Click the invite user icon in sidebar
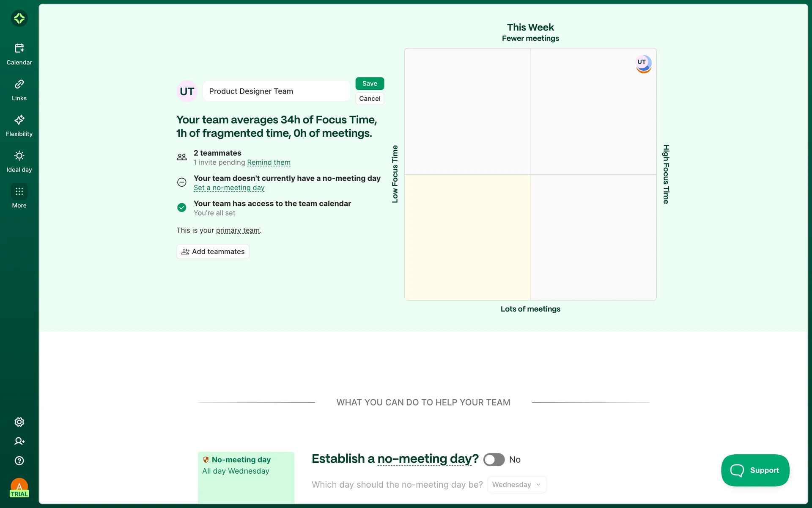This screenshot has width=812, height=508. coord(19,441)
